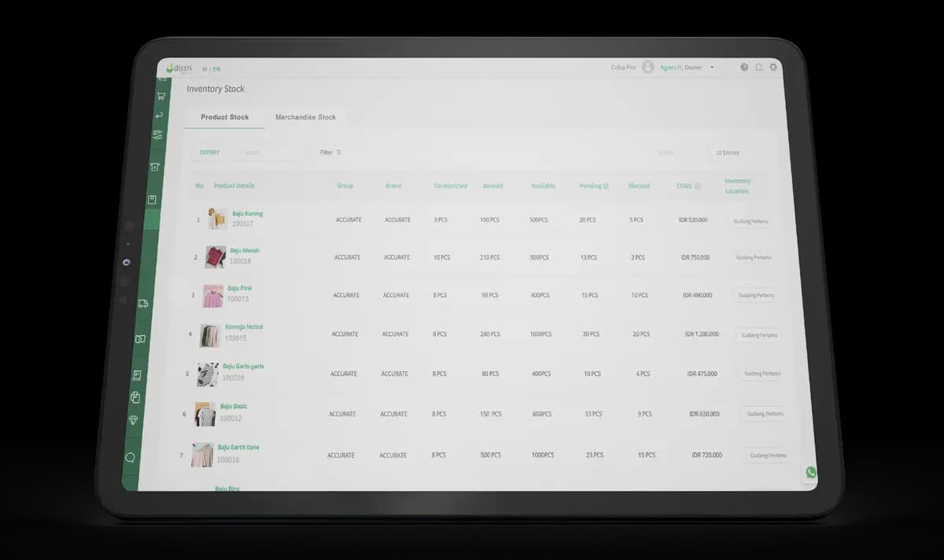Sort by the Blocked column header

(639, 186)
